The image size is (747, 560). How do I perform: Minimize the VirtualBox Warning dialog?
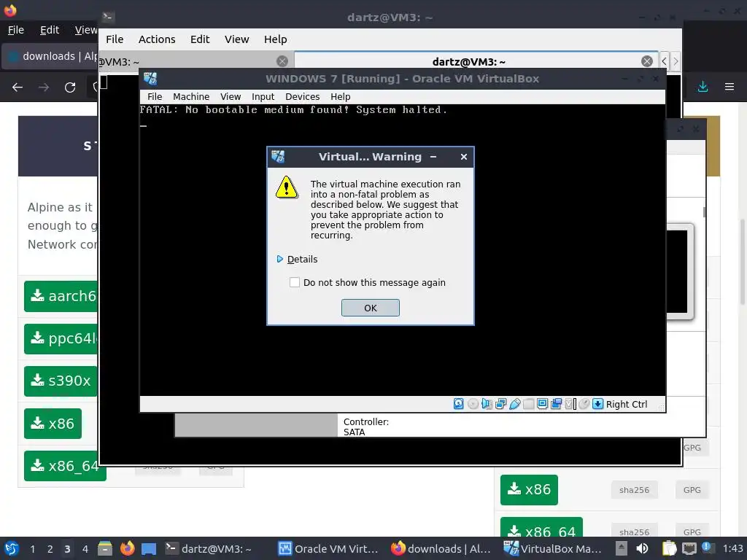433,157
